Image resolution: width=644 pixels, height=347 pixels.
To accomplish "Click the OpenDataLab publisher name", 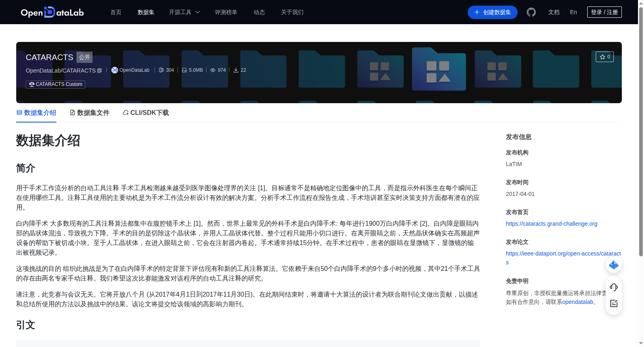I will click(x=134, y=70).
